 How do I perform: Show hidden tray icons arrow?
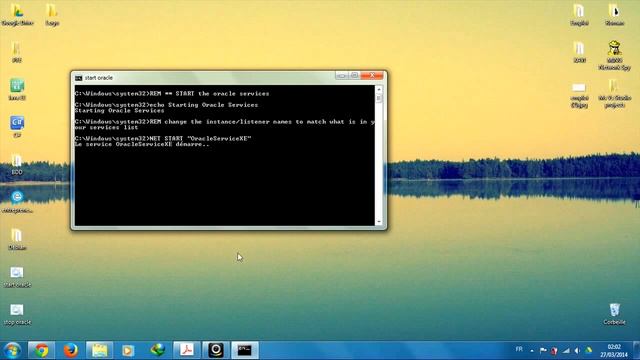532,351
